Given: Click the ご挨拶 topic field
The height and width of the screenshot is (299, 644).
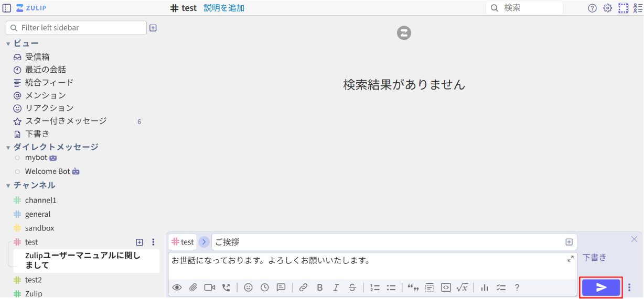Looking at the screenshot, I should (388, 242).
